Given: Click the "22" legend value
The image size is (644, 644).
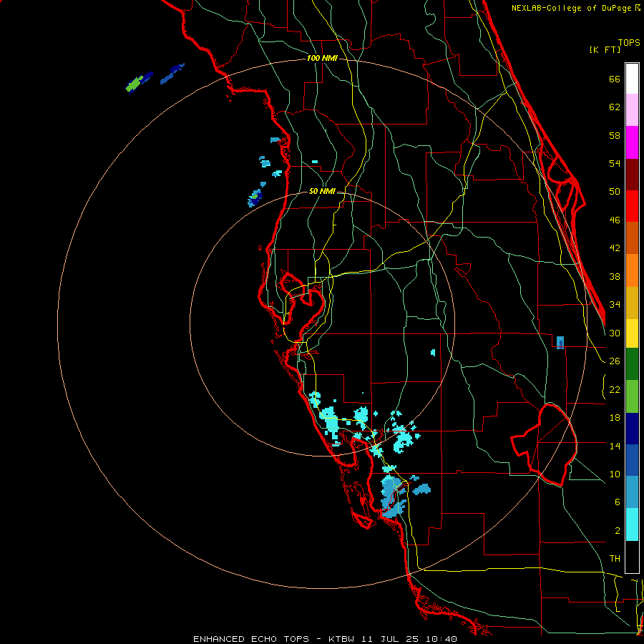Looking at the screenshot, I should pyautogui.click(x=615, y=390).
